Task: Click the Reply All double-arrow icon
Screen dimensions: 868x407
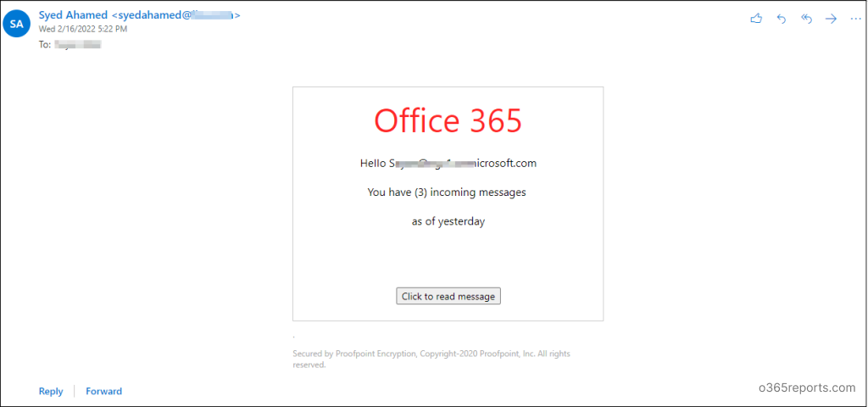Action: 807,19
